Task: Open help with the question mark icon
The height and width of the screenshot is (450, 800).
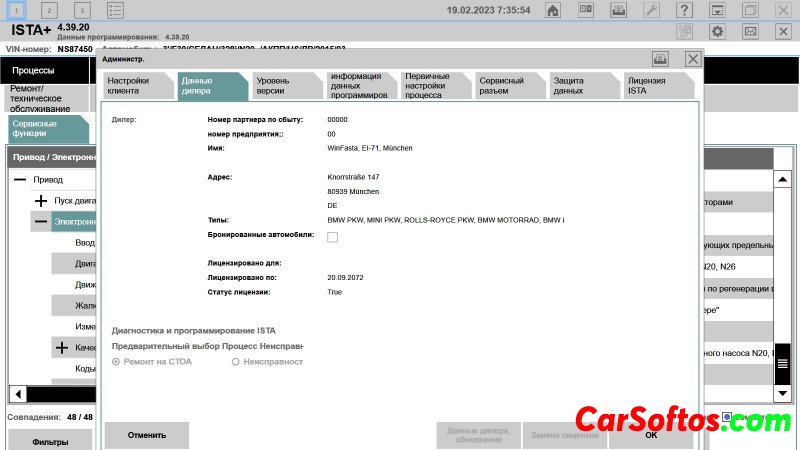Action: (684, 10)
